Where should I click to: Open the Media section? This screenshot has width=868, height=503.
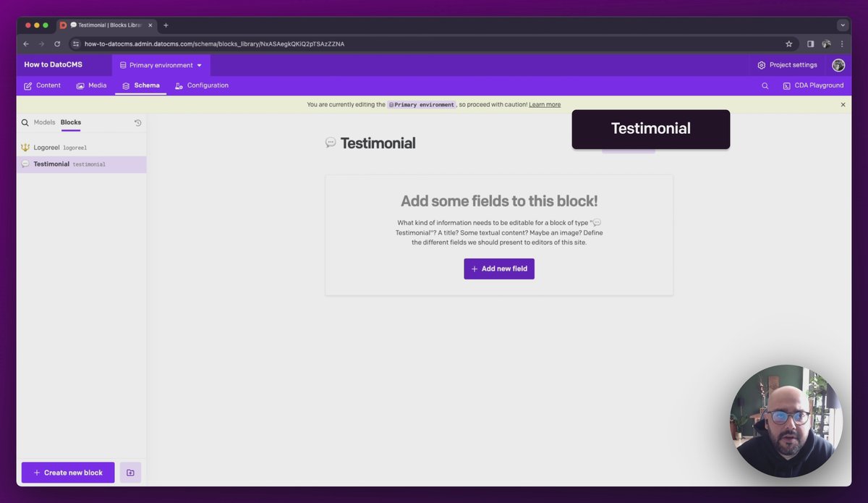(x=91, y=85)
